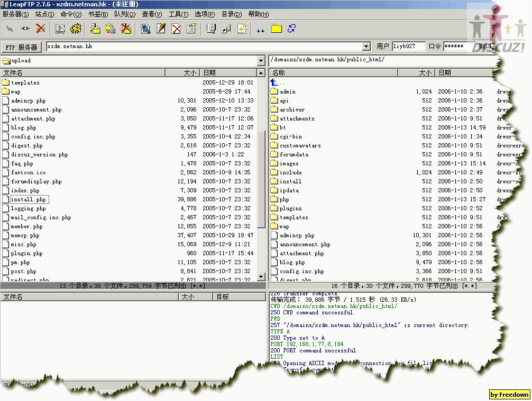The height and width of the screenshot is (401, 532).
Task: Click the edit file pencil icon
Action: (x=161, y=29)
